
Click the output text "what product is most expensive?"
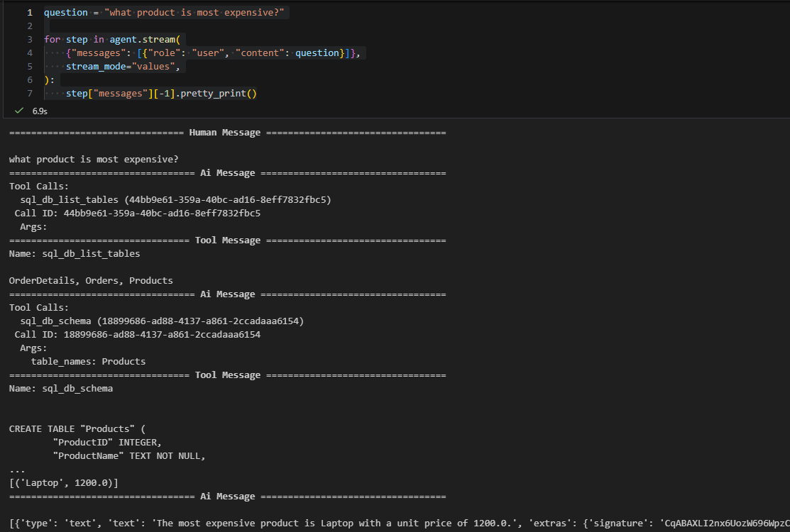[94, 160]
